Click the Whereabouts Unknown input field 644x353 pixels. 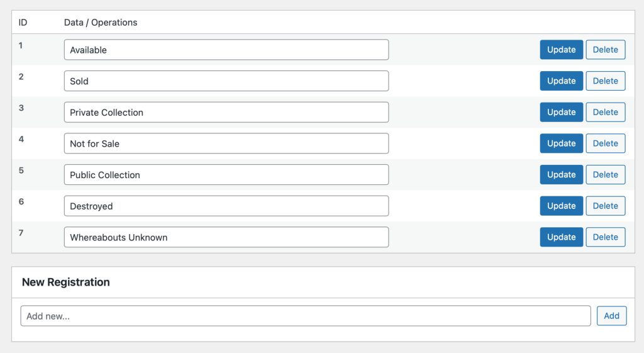(x=226, y=237)
